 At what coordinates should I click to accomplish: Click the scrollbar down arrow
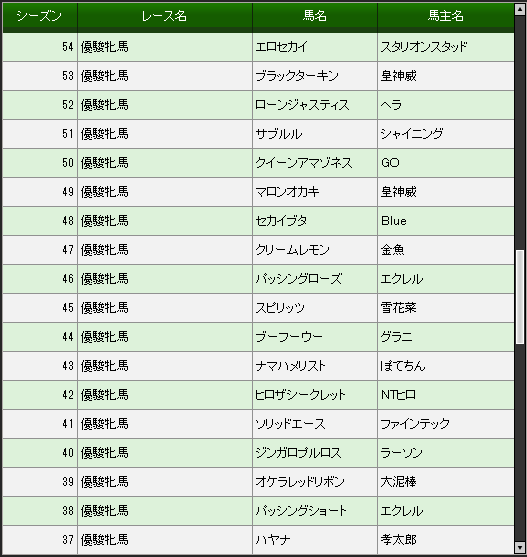point(520,547)
